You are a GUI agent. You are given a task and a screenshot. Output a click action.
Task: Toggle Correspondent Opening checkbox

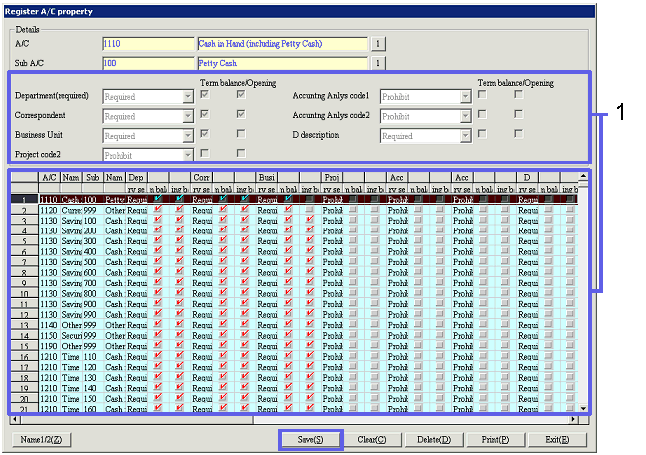coord(241,114)
